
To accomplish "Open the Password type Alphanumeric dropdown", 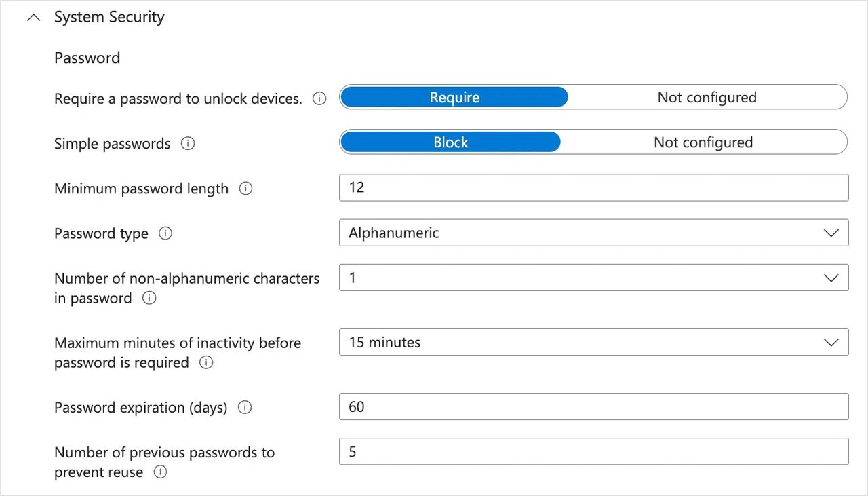I will point(593,233).
